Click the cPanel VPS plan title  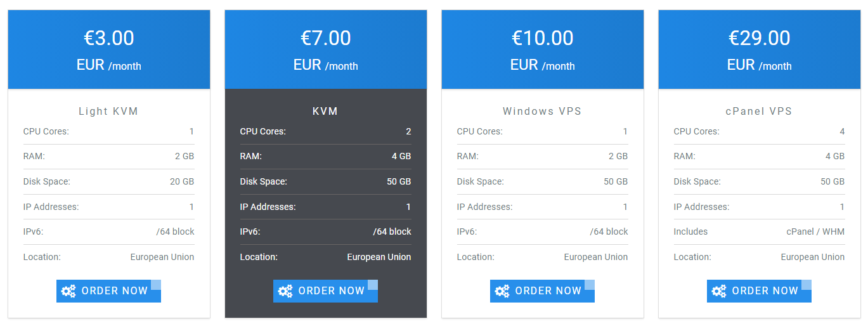759,111
